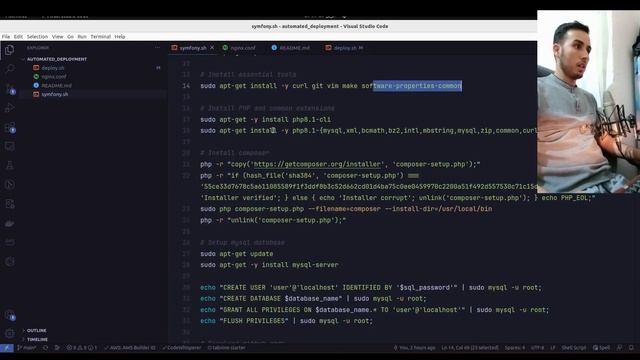
Task: Click the nginx.conf file icon in Explorer
Action: click(36, 76)
